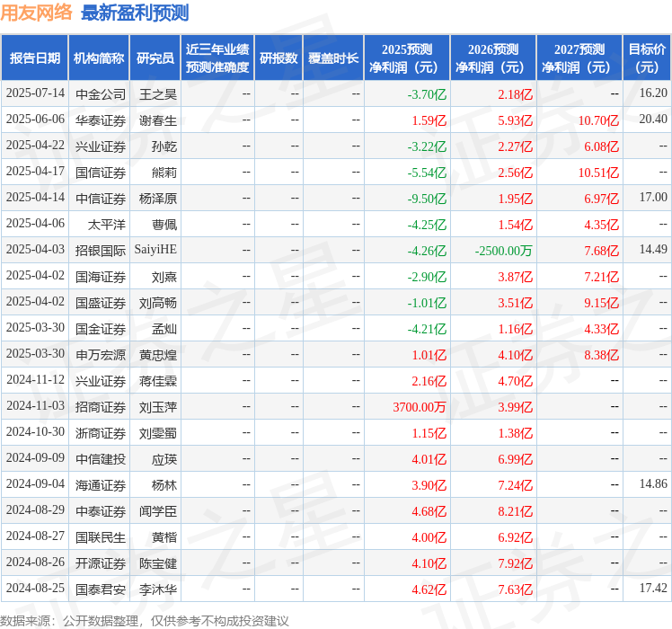Click the 3700.00万 profit forecast value

coord(420,407)
